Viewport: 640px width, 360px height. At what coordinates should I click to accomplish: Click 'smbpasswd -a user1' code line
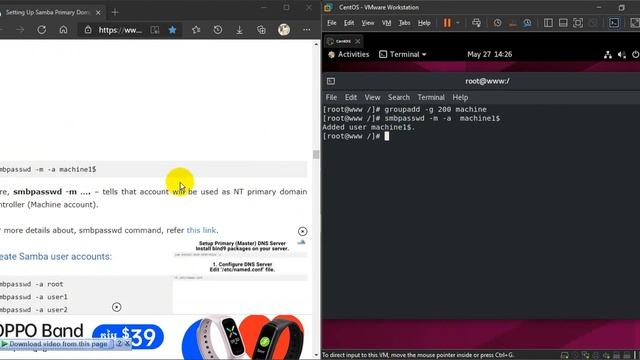pos(34,297)
